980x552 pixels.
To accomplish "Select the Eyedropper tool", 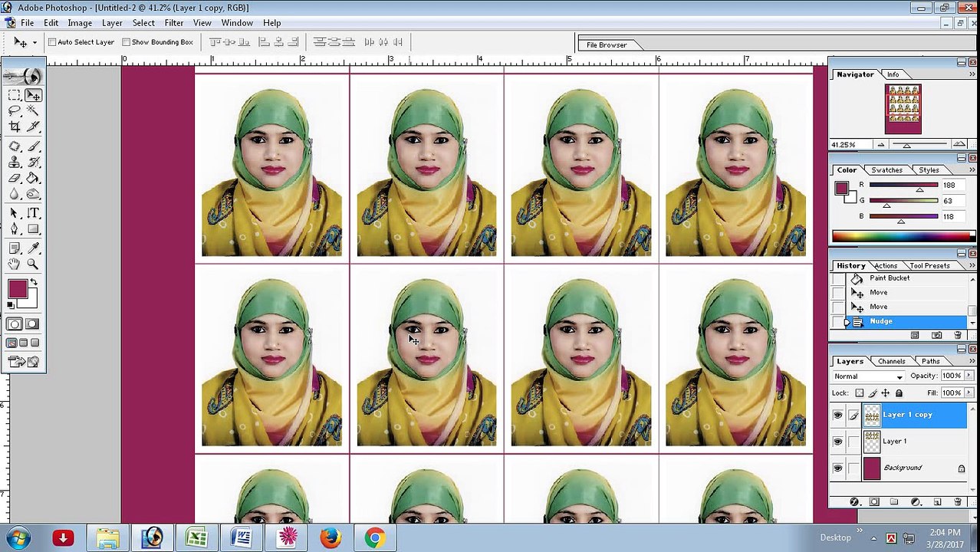I will 33,248.
